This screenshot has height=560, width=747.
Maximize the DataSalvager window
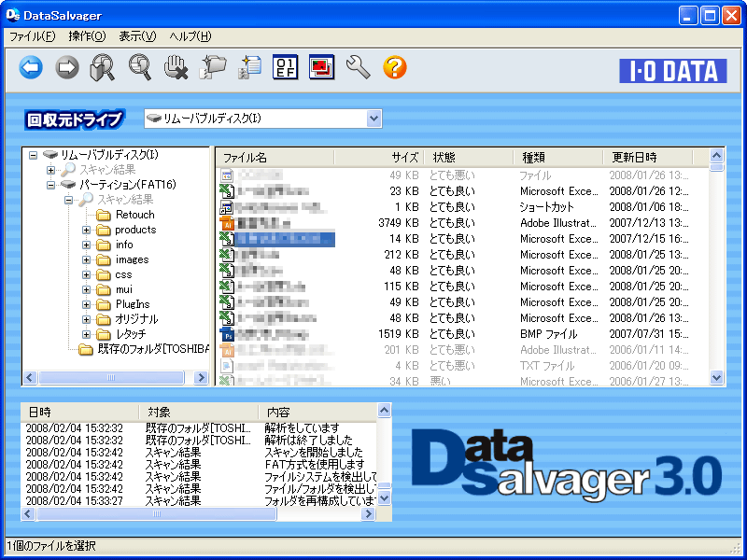click(710, 16)
